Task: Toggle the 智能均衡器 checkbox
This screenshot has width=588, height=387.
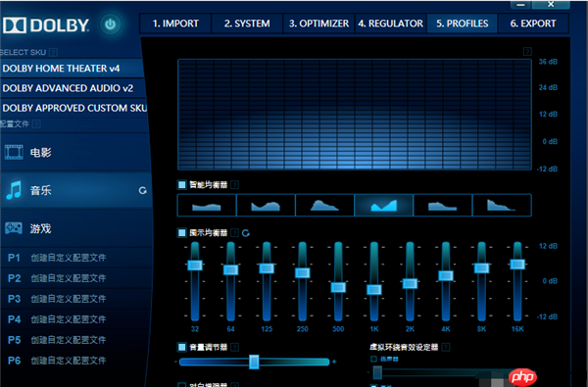Action: 182,184
